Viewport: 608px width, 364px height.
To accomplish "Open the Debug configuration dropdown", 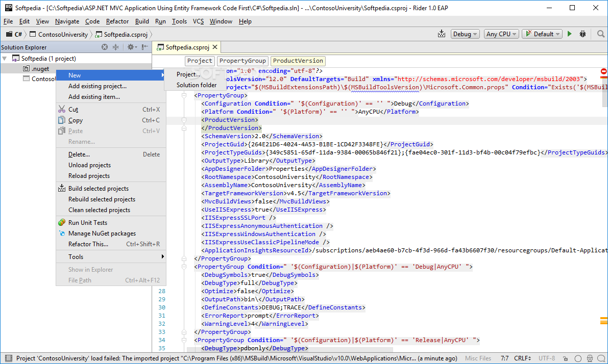I will [465, 34].
